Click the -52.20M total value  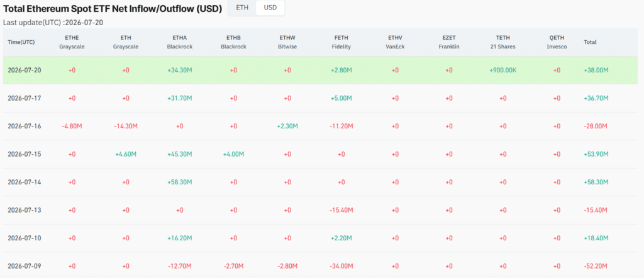(596, 266)
